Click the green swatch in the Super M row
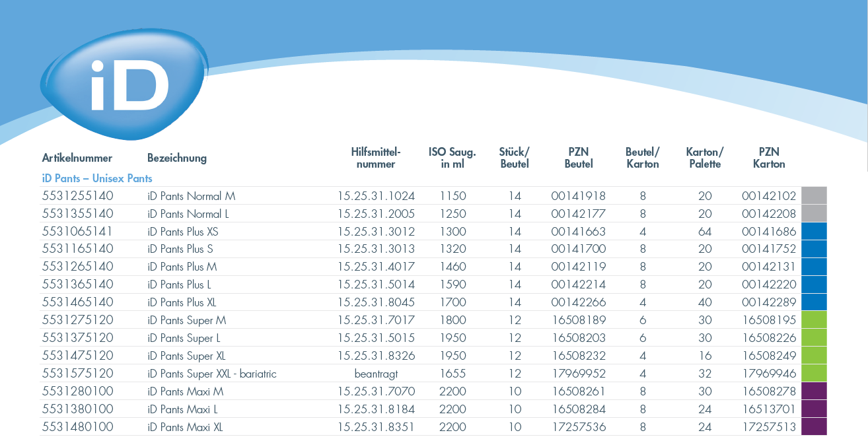The width and height of the screenshot is (868, 439). [814, 320]
